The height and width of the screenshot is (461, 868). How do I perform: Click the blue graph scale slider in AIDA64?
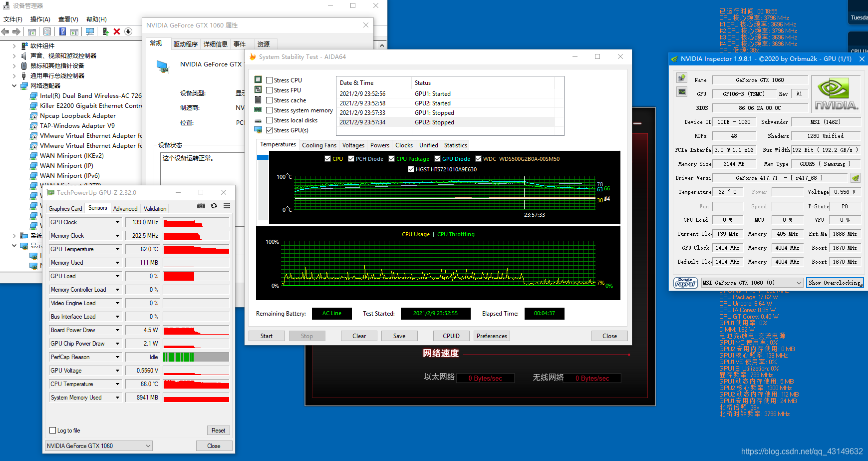click(x=263, y=157)
